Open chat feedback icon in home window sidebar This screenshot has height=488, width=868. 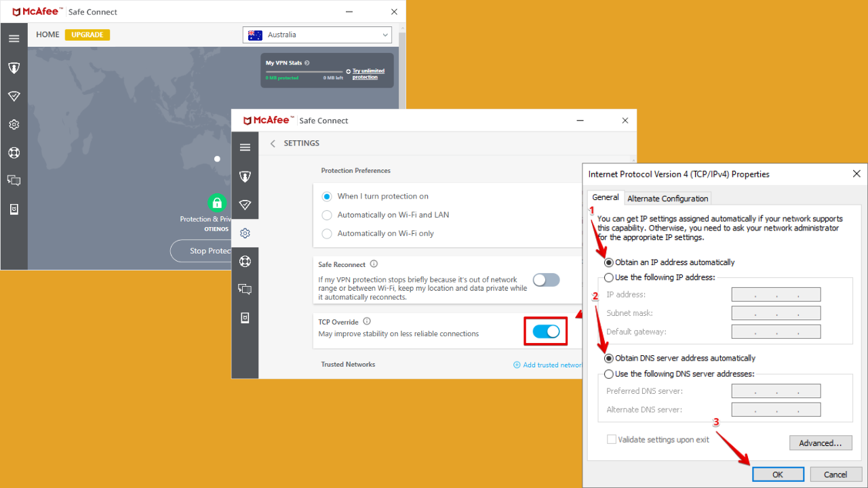click(14, 180)
